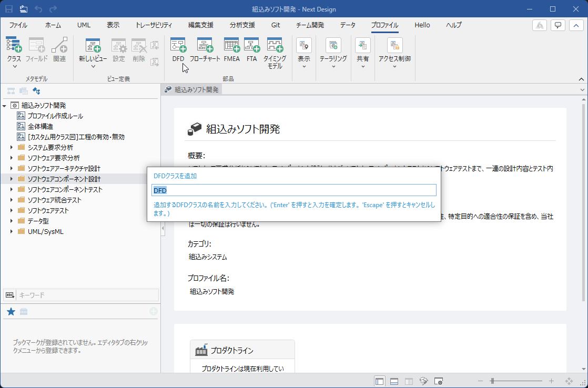Screen dimensions: 588x388
Task: Open the Hello ribbon tab
Action: 422,25
